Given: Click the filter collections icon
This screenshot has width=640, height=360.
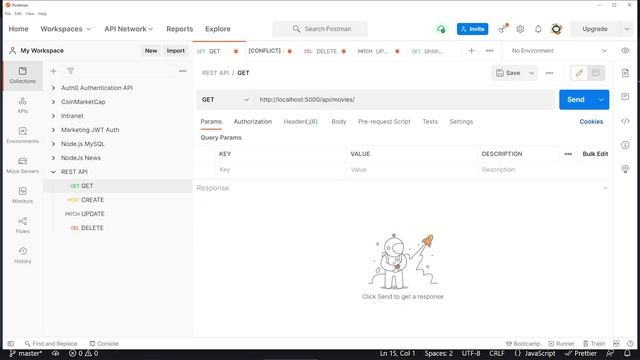Looking at the screenshot, I should tap(70, 71).
